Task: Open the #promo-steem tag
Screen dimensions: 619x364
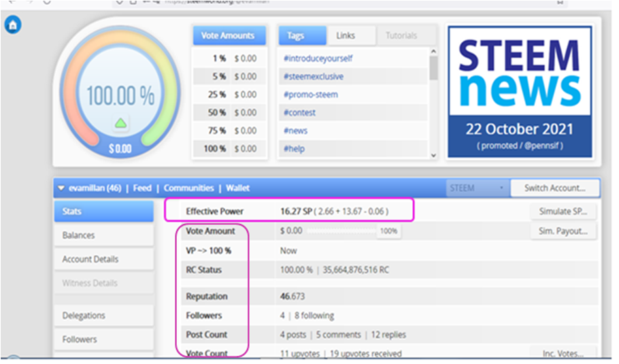Action: [x=311, y=95]
